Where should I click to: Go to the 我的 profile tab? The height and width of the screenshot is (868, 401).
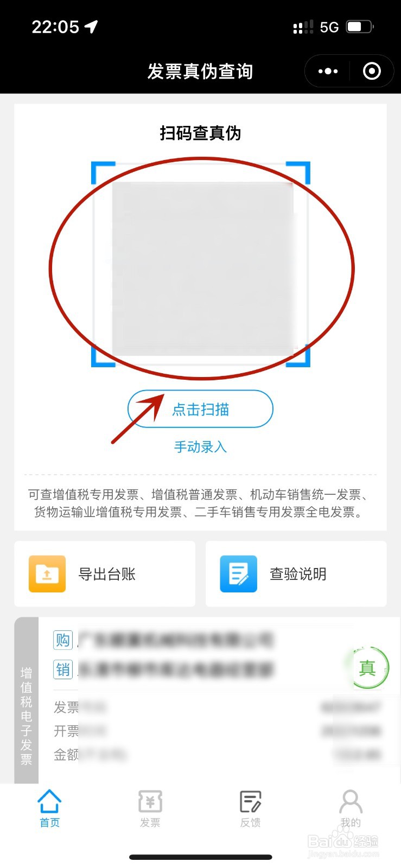(351, 808)
